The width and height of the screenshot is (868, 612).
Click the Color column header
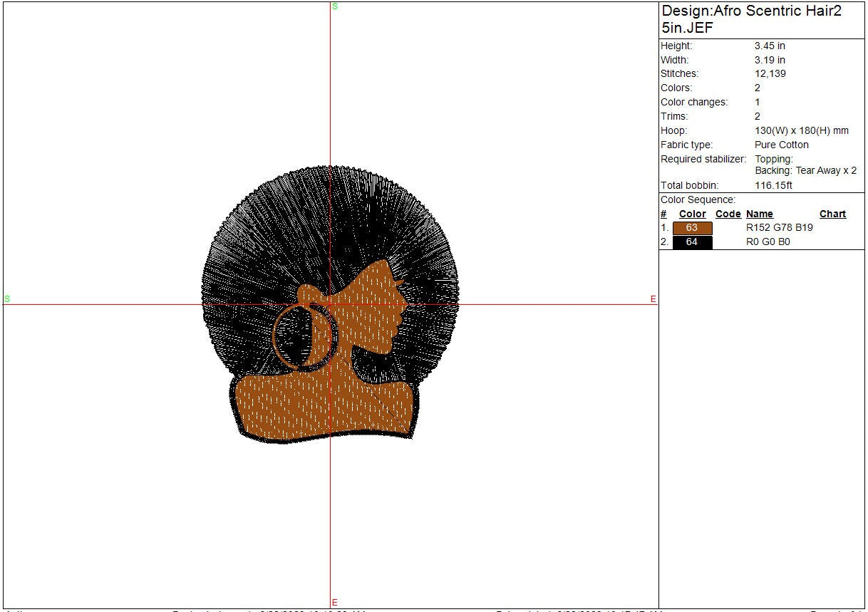692,214
